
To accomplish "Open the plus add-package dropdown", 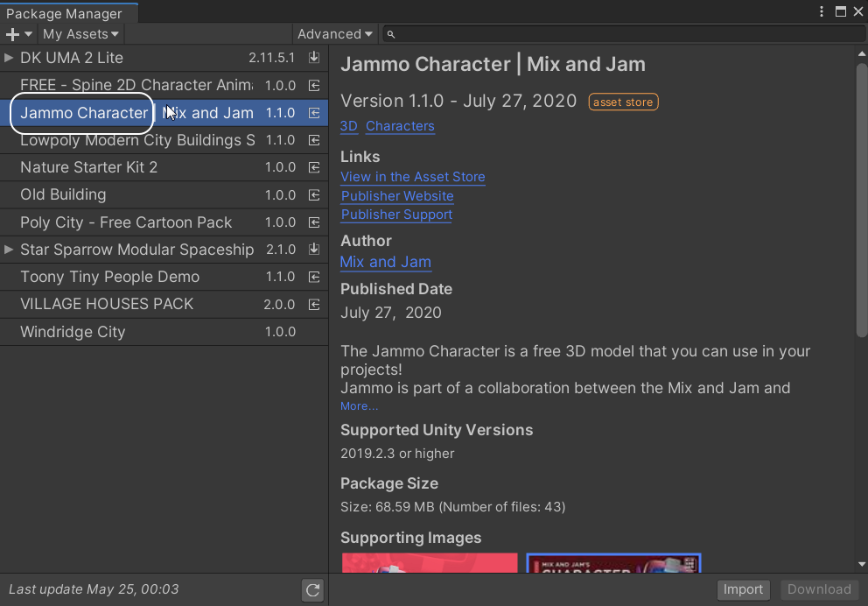I will (x=19, y=34).
